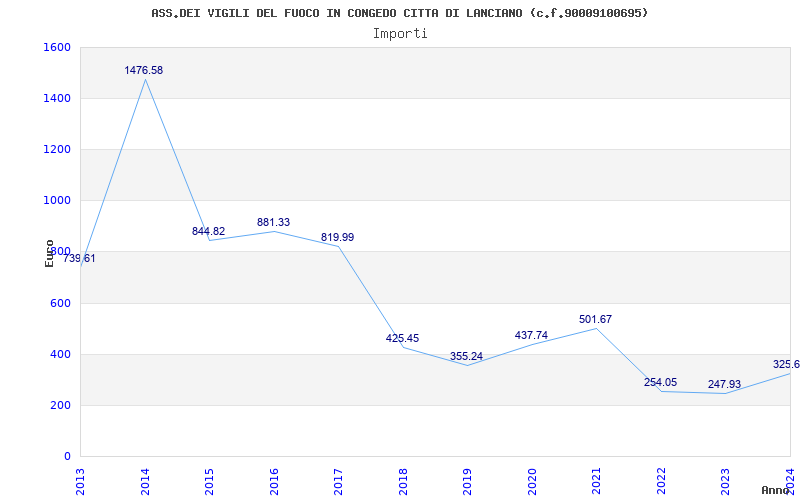
Task: Click the 400 y-axis tick
Action: (x=60, y=354)
